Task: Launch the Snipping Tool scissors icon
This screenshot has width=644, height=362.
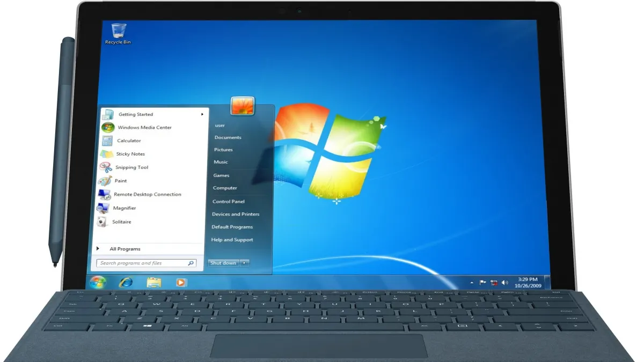Action: 106,167
